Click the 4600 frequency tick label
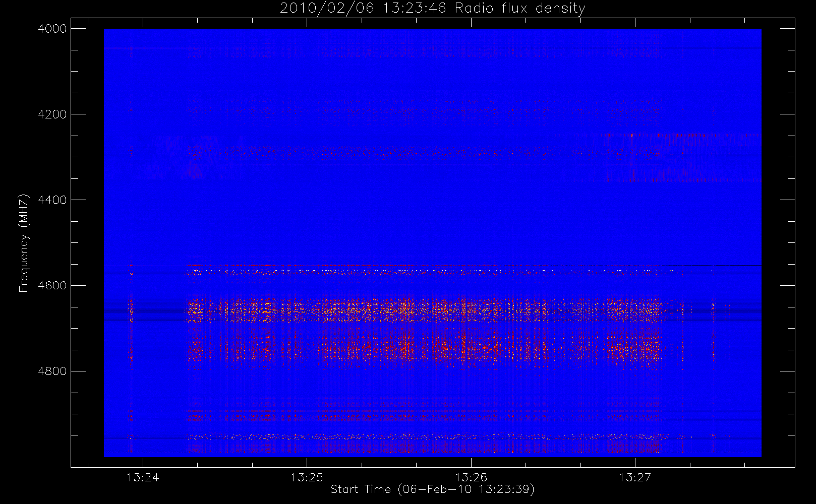816x504 pixels. tap(52, 286)
